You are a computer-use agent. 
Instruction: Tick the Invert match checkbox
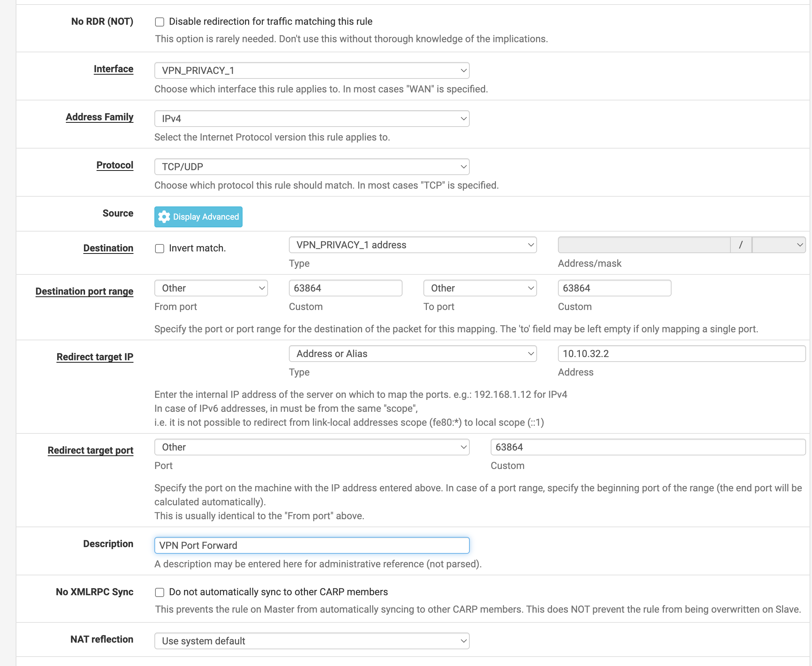pyautogui.click(x=160, y=249)
